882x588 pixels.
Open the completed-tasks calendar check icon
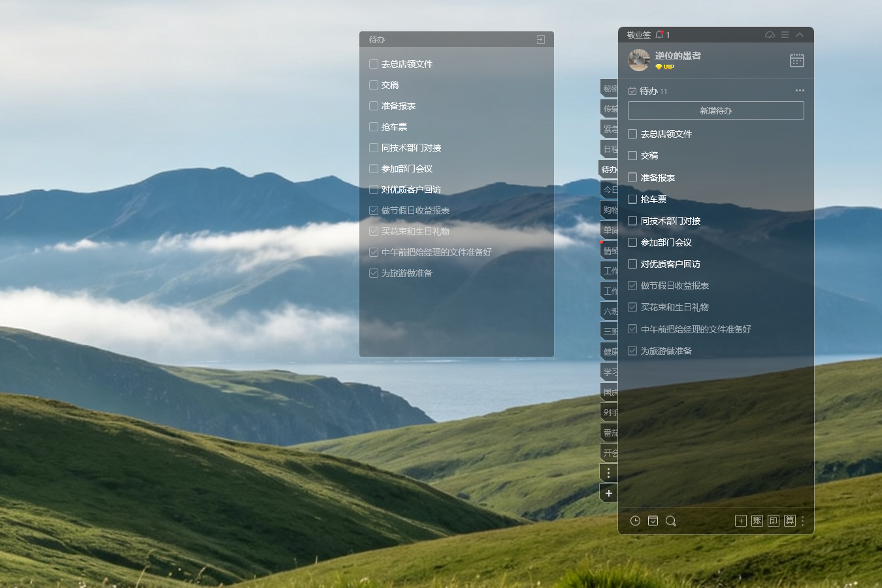point(653,521)
